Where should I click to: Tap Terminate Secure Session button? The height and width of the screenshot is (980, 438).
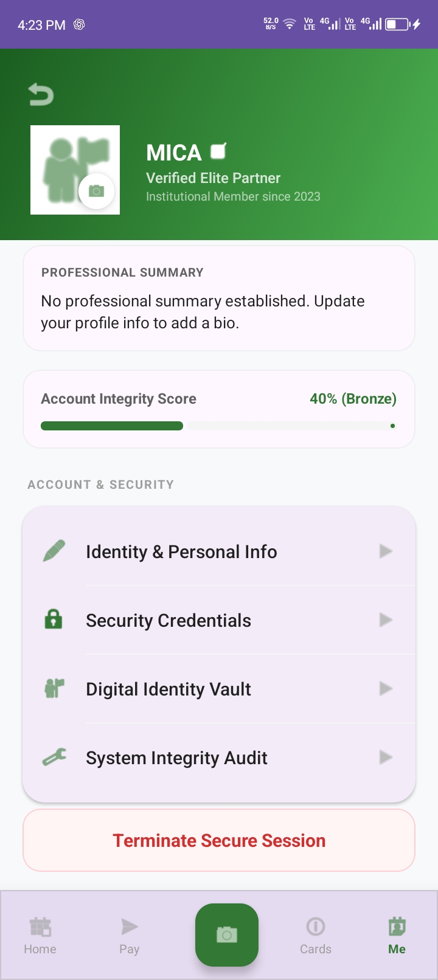click(219, 840)
